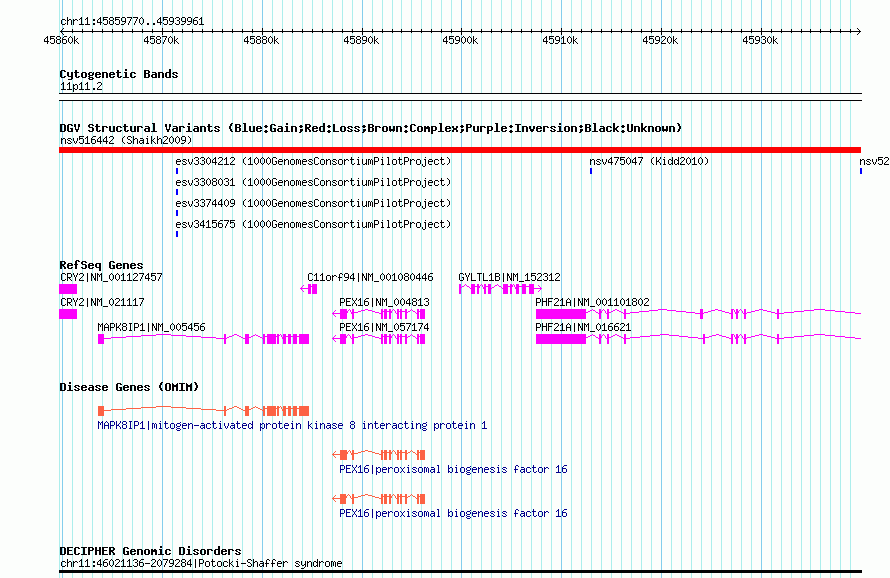Click the exon block under CRY2|NM_021117

pyautogui.click(x=68, y=314)
